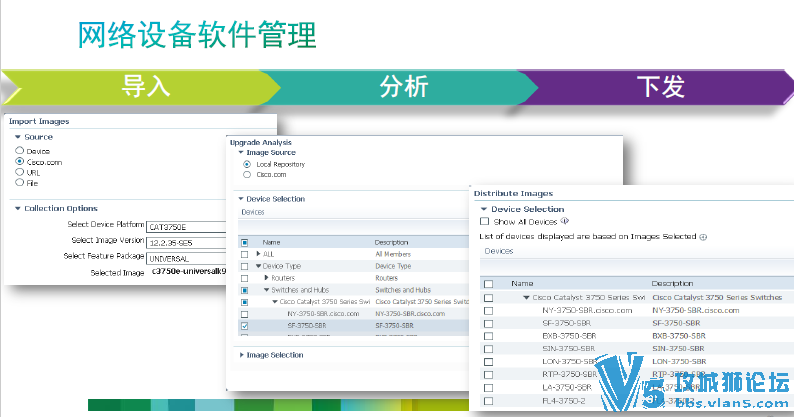Viewport: 794px width, 417px height.
Task: Select Device radio in Import Images source
Action: coord(19,150)
